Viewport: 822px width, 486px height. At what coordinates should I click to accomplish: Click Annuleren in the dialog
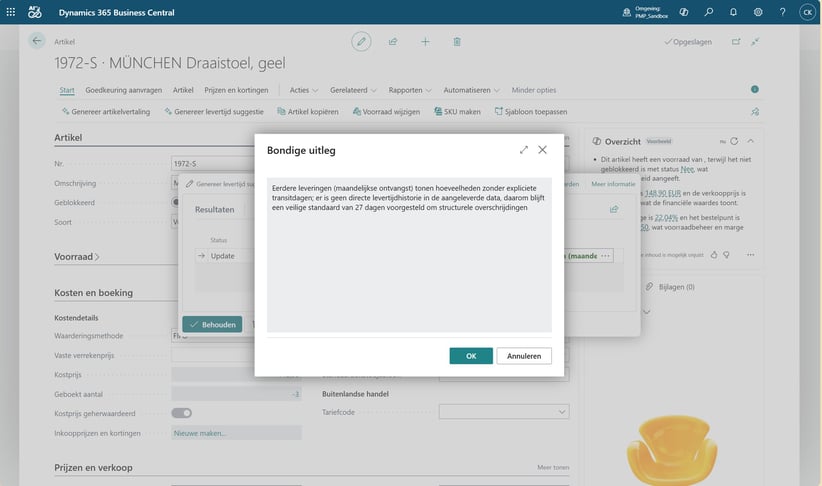click(524, 356)
